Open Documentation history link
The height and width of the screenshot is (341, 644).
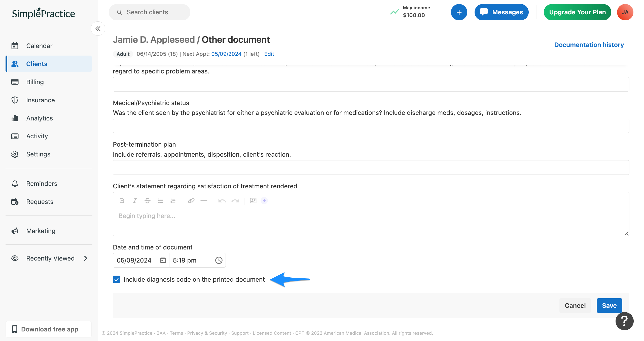pos(589,45)
